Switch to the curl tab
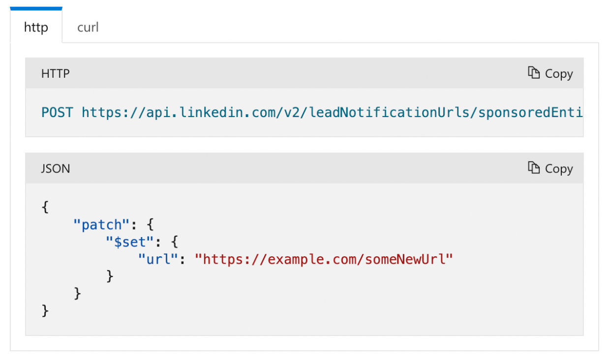 point(88,28)
